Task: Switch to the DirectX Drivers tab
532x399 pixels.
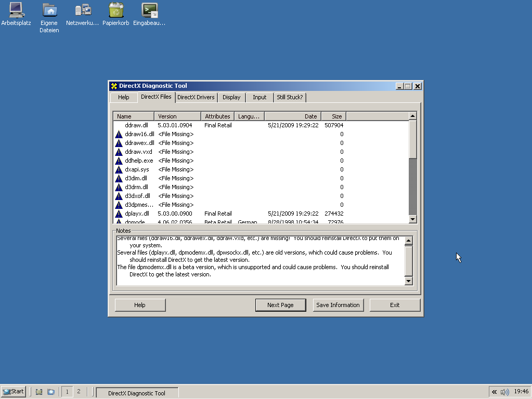Action: click(x=196, y=97)
